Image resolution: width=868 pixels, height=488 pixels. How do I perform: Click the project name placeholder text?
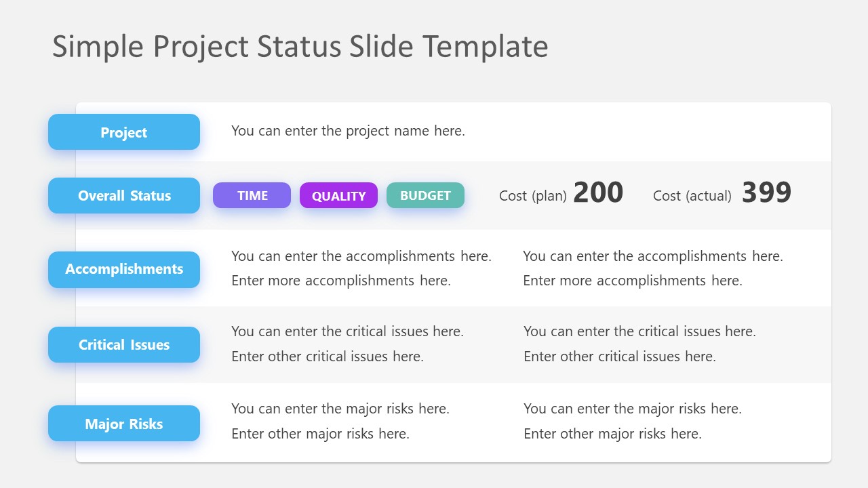click(349, 131)
